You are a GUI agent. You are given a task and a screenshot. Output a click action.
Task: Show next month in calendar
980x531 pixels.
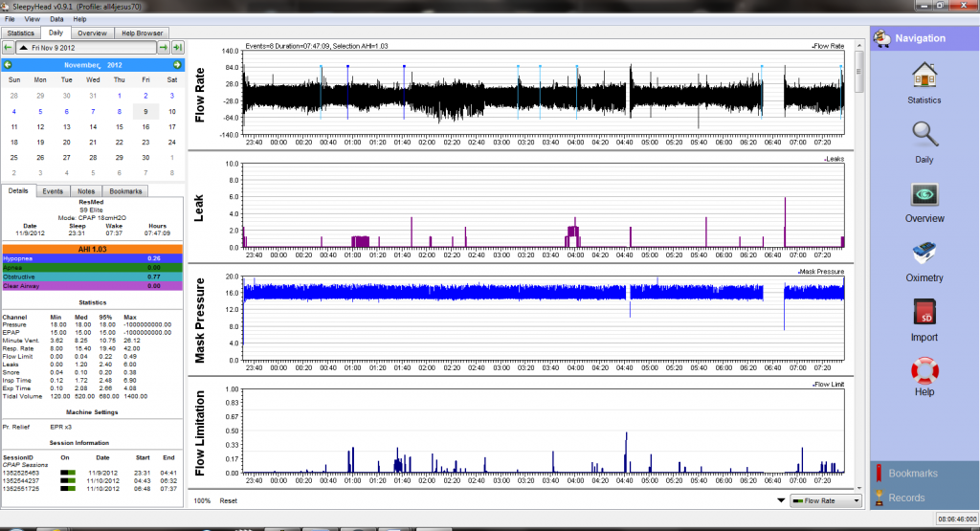pos(177,65)
